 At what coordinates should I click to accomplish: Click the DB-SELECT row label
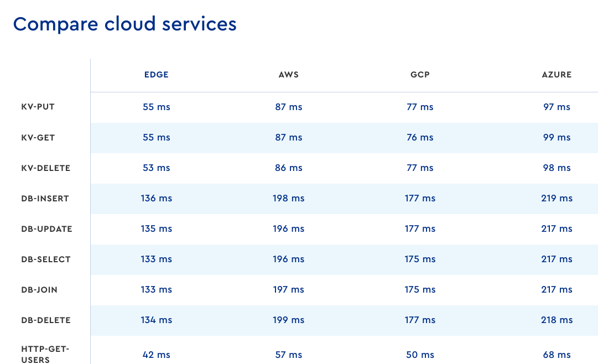(46, 259)
